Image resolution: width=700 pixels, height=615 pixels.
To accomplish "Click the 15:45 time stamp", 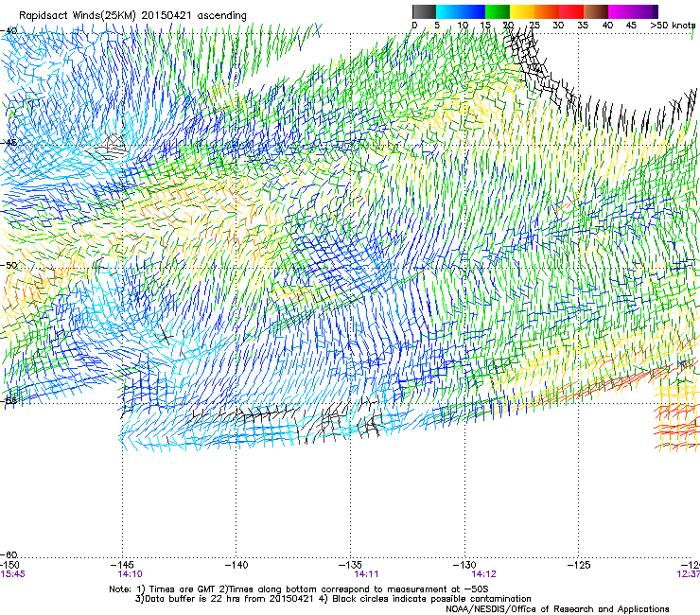I will (12, 574).
